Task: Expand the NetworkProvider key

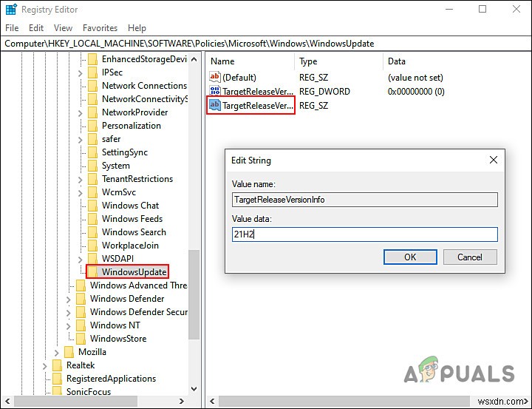Action: pos(80,112)
